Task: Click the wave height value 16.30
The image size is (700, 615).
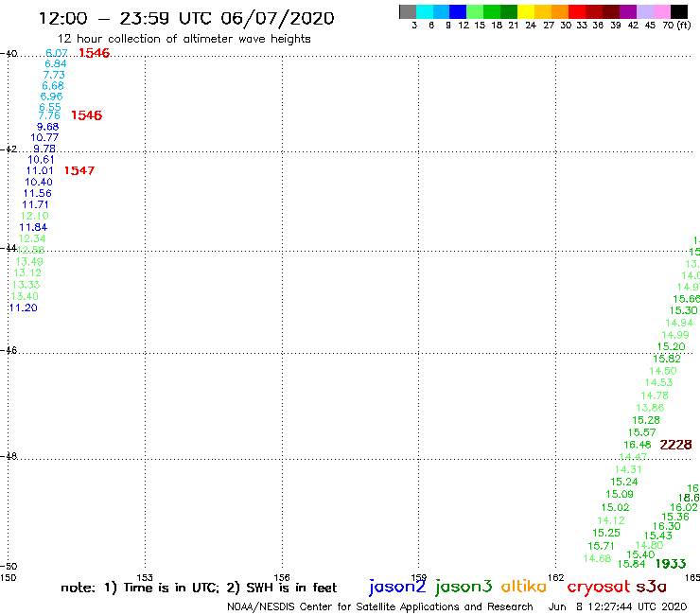Action: click(x=667, y=526)
